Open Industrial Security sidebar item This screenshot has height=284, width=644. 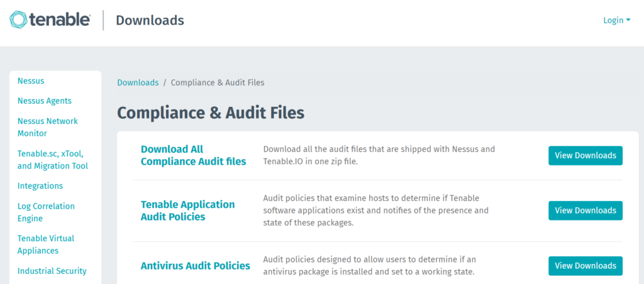coord(52,271)
